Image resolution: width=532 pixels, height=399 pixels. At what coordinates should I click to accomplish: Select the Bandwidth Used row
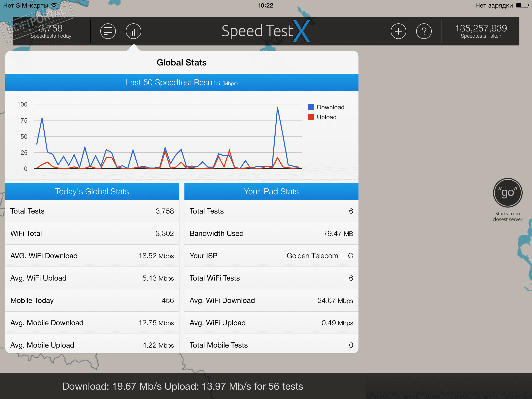pos(271,233)
